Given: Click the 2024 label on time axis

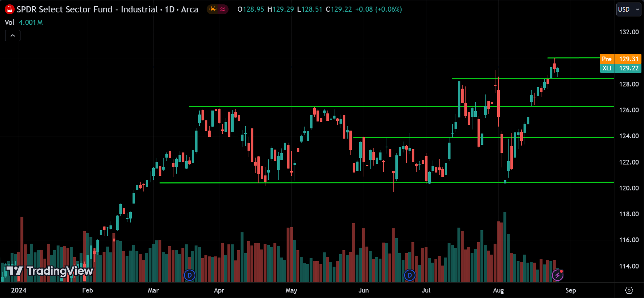Looking at the screenshot, I should 19,290.
